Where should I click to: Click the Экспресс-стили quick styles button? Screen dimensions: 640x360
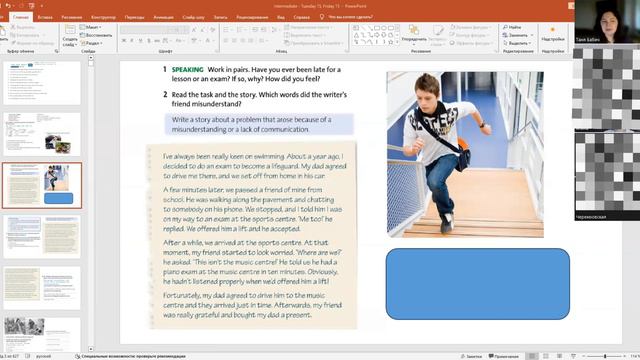pyautogui.click(x=438, y=35)
